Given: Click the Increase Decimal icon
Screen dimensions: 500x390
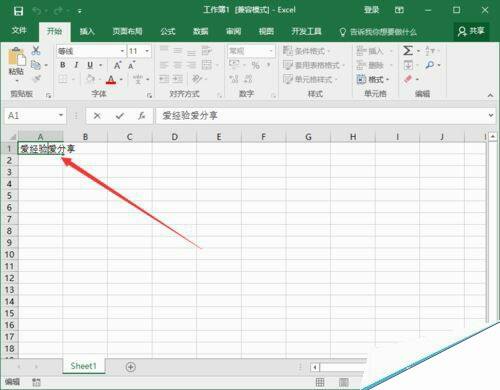Looking at the screenshot, I should [234, 79].
